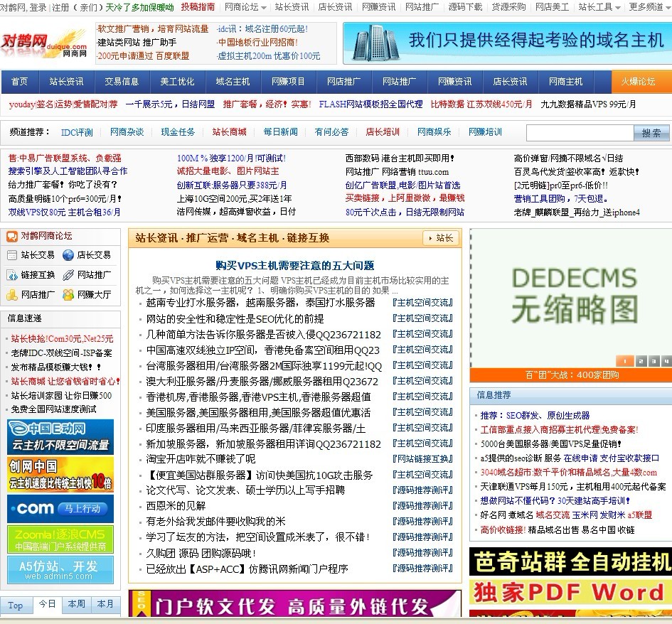
Task: Open the Zoomla!逐浪CMS banner
Action: point(60,539)
